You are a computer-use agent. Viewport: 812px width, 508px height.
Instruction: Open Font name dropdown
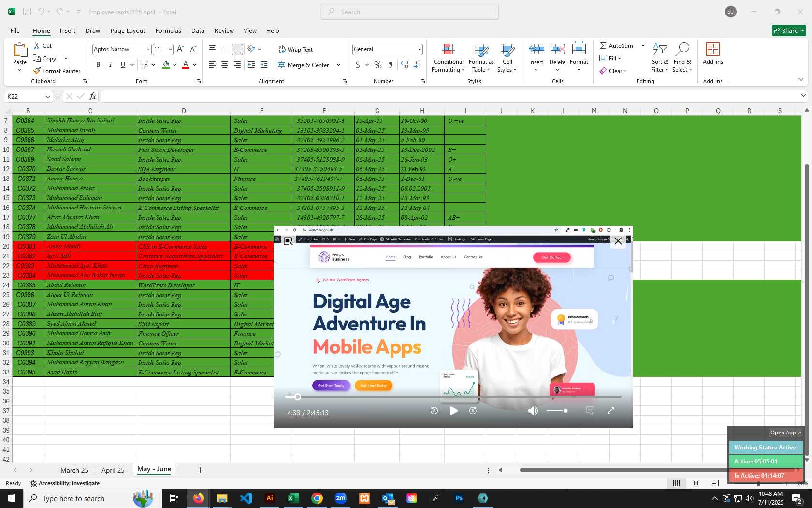tap(148, 49)
